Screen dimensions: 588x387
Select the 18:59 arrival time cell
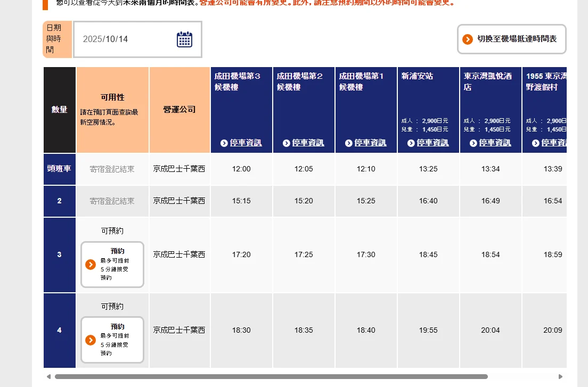[x=544, y=255]
